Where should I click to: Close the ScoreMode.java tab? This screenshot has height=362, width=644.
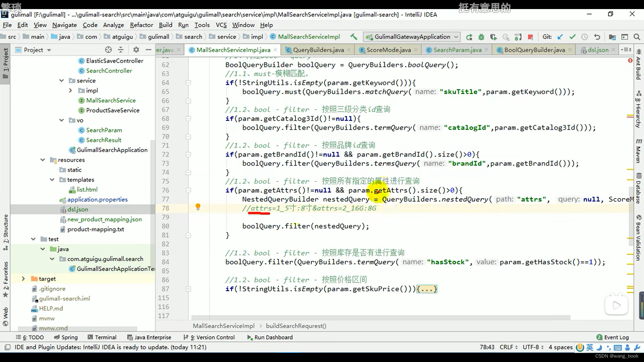[x=416, y=50]
